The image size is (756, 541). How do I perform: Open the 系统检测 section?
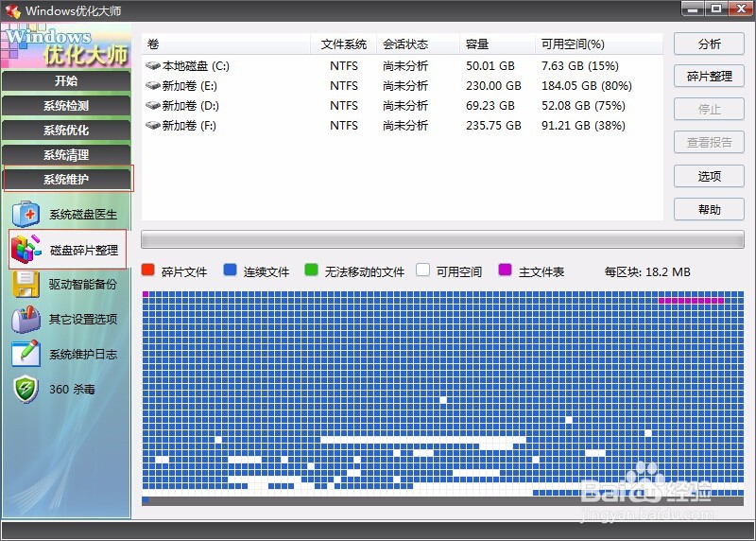(66, 106)
